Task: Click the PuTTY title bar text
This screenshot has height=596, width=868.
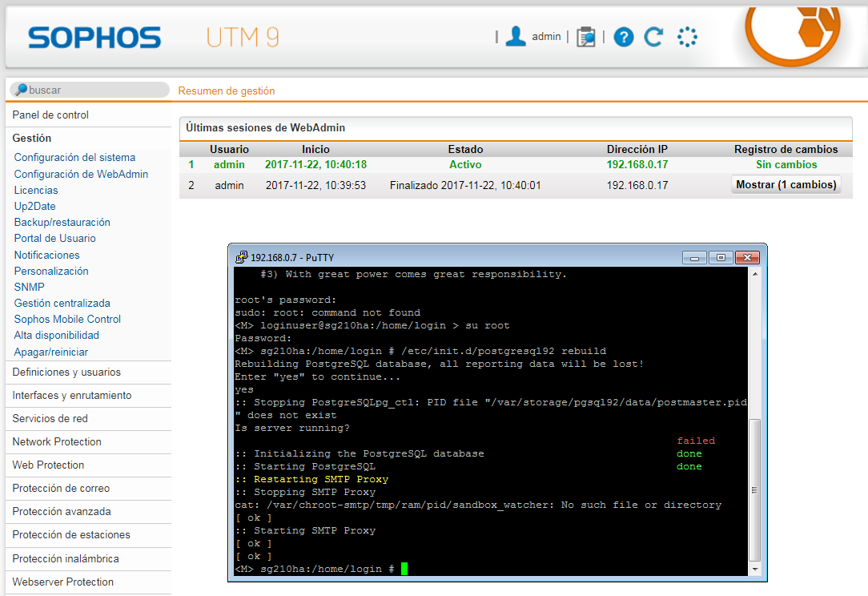Action: coord(292,258)
